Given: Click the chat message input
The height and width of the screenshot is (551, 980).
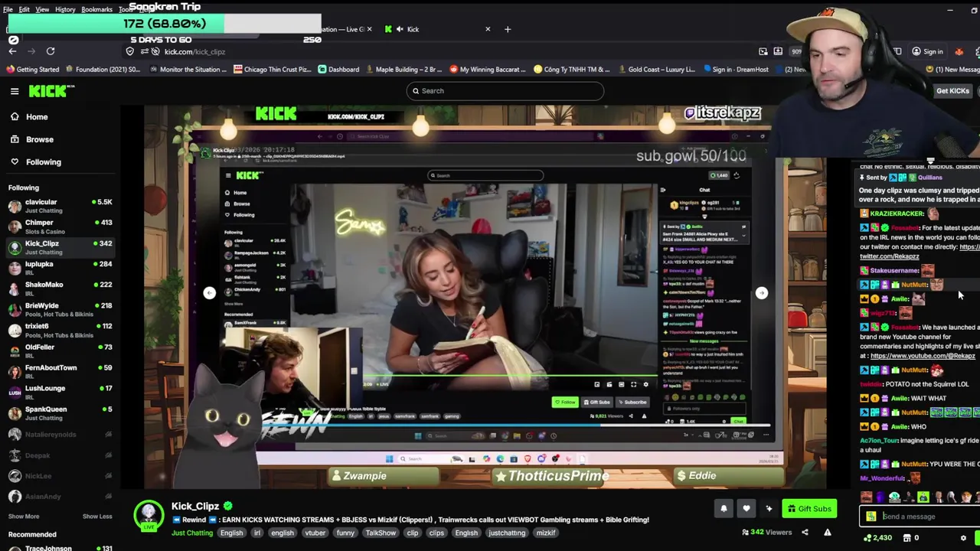Looking at the screenshot, I should [x=922, y=517].
